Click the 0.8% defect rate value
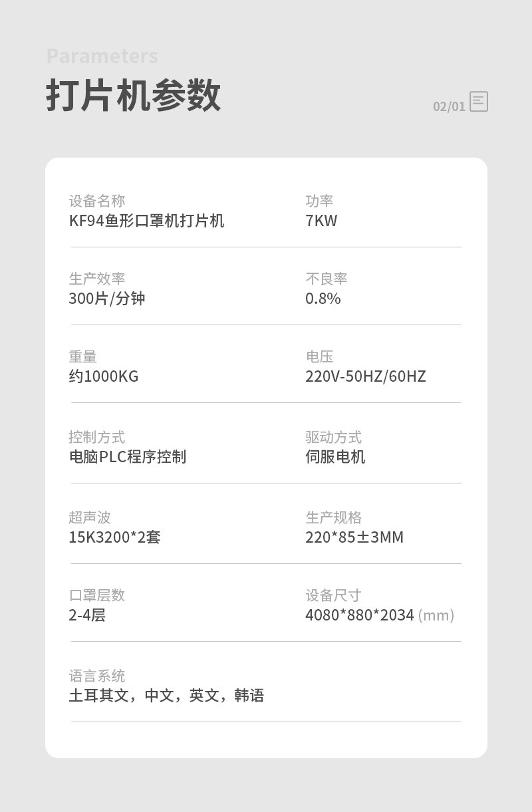The width and height of the screenshot is (532, 812). click(x=323, y=299)
